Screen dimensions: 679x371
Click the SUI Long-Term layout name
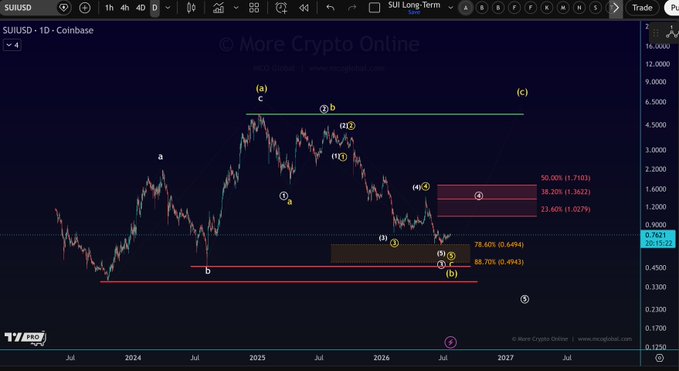[414, 5]
